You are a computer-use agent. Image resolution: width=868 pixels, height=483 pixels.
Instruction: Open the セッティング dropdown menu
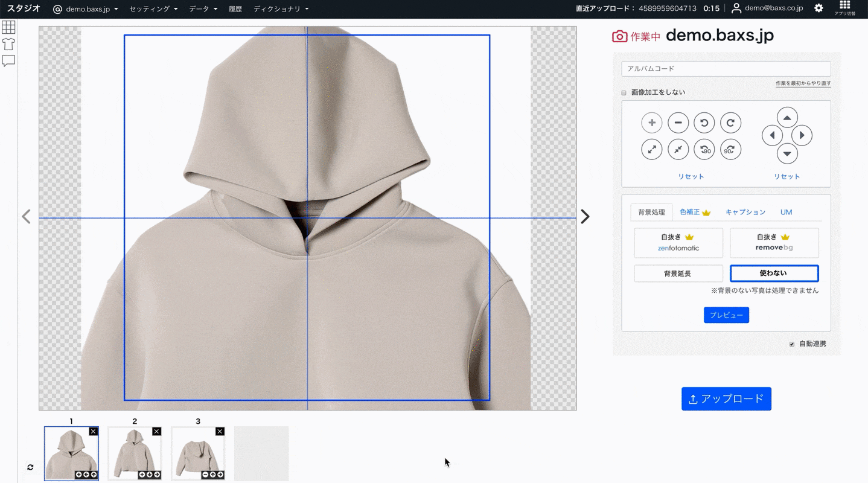tap(153, 9)
